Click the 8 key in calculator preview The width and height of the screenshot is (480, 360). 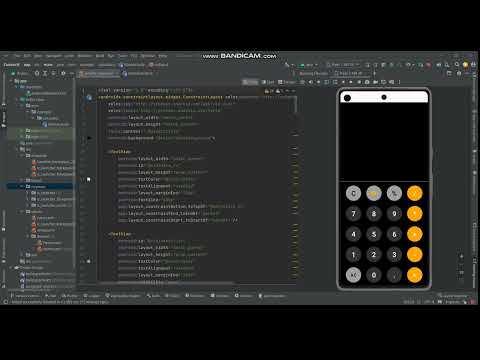(374, 214)
